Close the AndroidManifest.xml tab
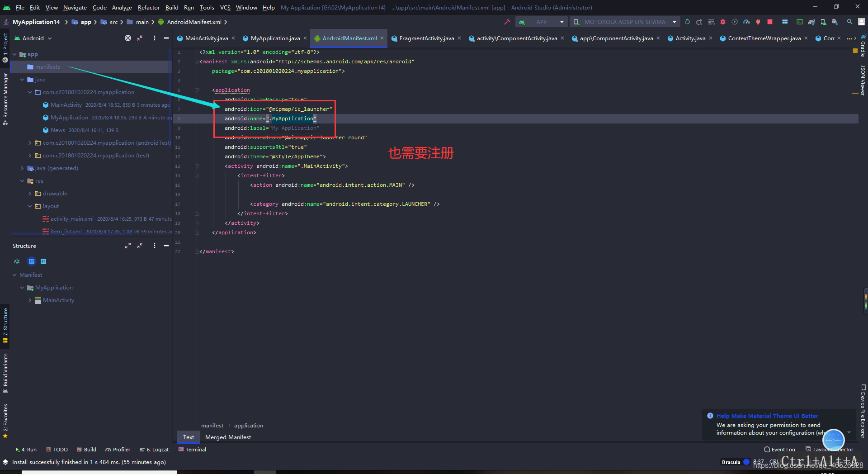868x474 pixels. point(382,38)
